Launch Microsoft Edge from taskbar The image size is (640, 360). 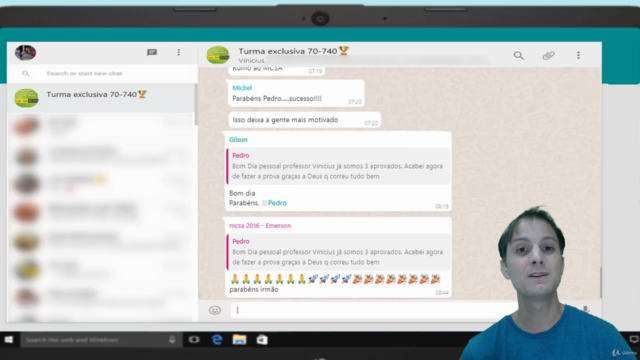(217, 340)
